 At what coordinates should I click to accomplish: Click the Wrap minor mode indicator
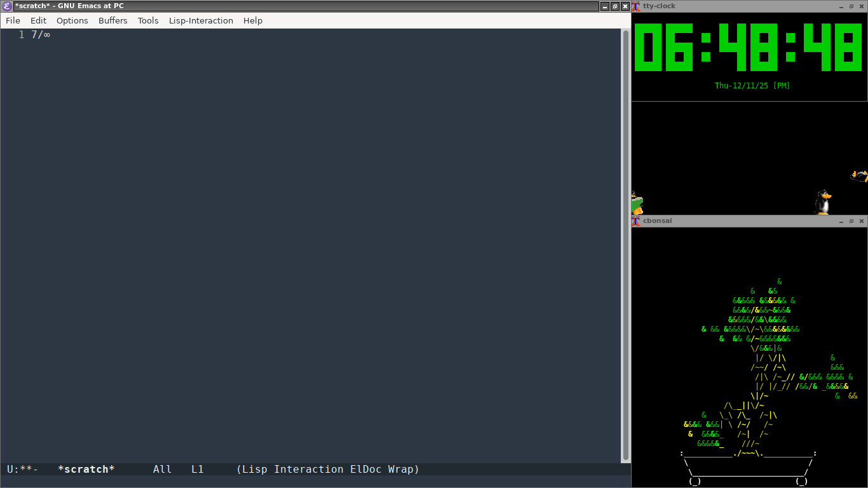(401, 470)
